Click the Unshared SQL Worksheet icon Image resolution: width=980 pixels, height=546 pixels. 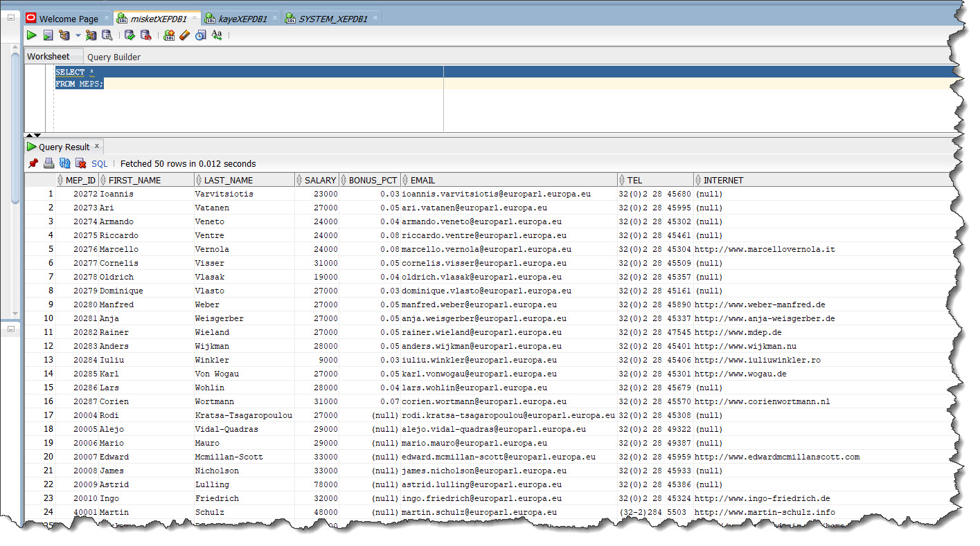pos(169,35)
